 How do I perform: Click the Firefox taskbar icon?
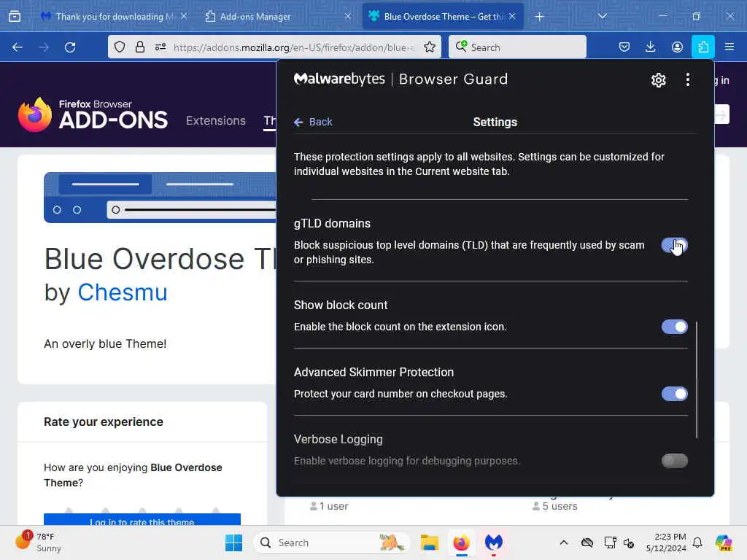(461, 542)
